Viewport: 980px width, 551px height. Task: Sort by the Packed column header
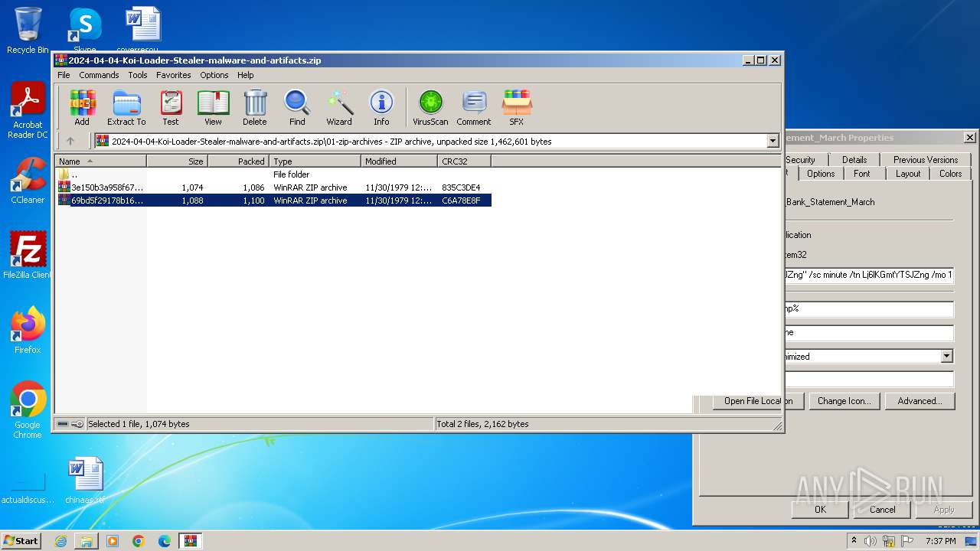point(238,161)
